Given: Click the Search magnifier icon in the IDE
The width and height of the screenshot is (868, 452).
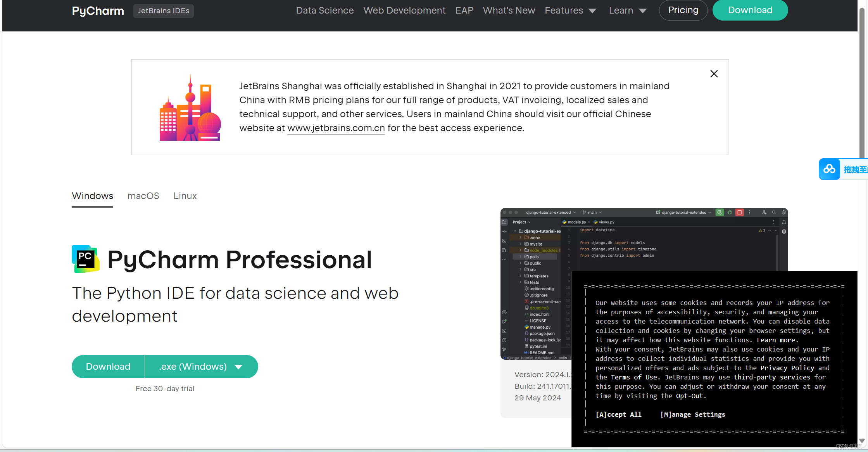Looking at the screenshot, I should pyautogui.click(x=774, y=212).
